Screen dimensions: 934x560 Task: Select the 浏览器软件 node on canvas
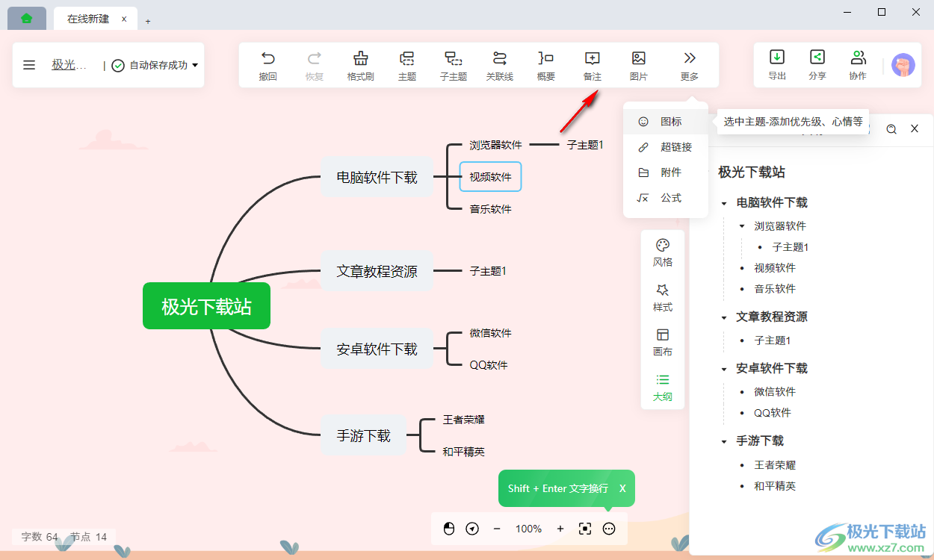point(495,145)
